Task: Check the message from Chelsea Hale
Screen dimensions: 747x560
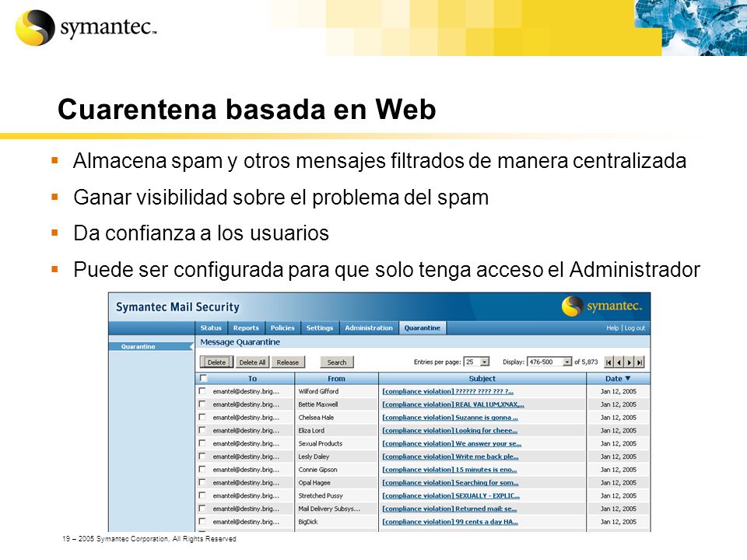Action: [202, 417]
